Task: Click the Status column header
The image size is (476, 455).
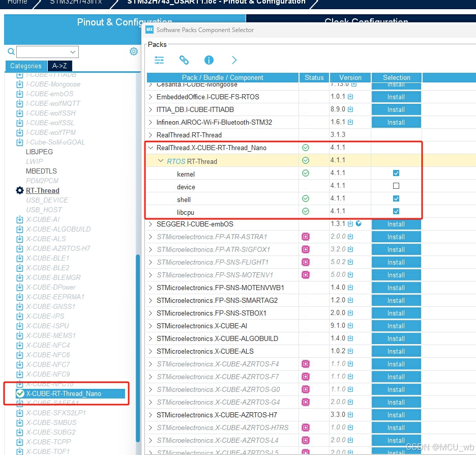Action: (314, 77)
